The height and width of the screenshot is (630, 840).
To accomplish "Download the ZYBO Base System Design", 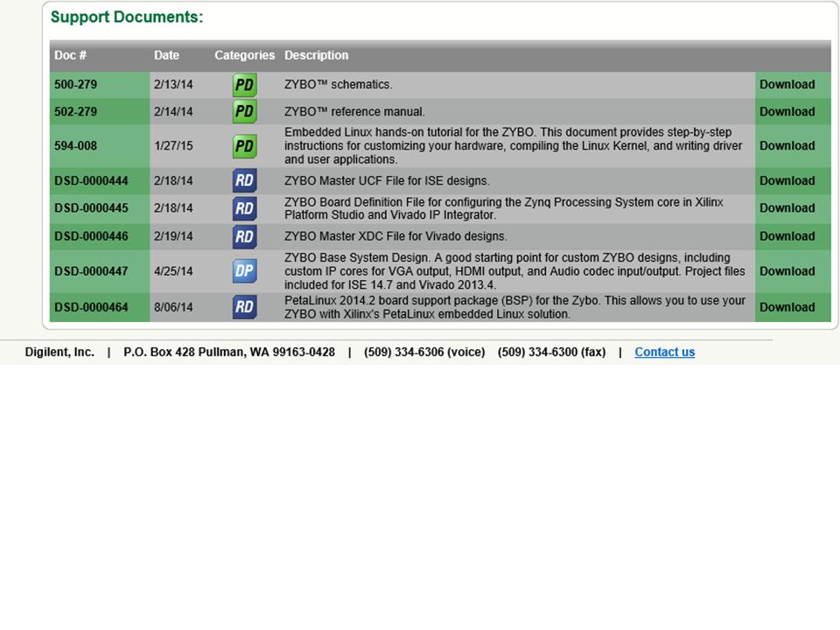I will pyautogui.click(x=787, y=271).
